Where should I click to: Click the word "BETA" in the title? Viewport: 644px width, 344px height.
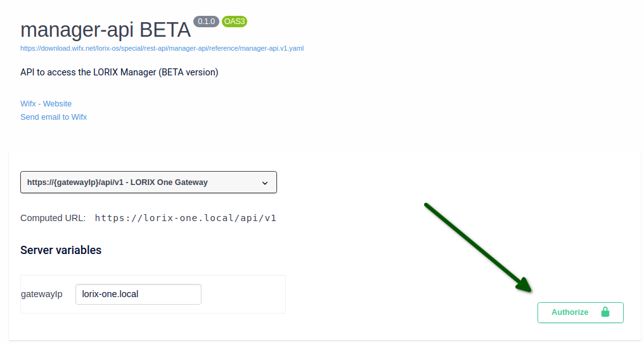[165, 30]
